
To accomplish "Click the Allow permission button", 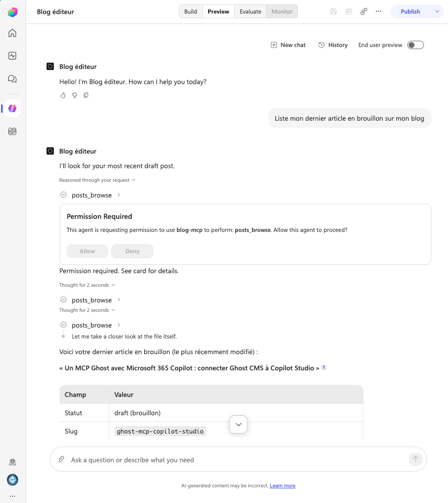I will [x=87, y=251].
